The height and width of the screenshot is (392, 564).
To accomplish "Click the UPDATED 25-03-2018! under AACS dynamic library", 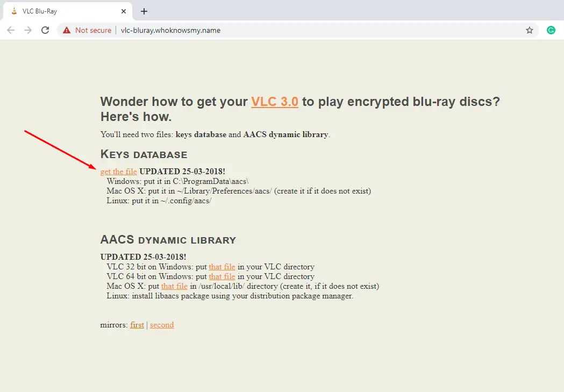I will click(x=143, y=257).
